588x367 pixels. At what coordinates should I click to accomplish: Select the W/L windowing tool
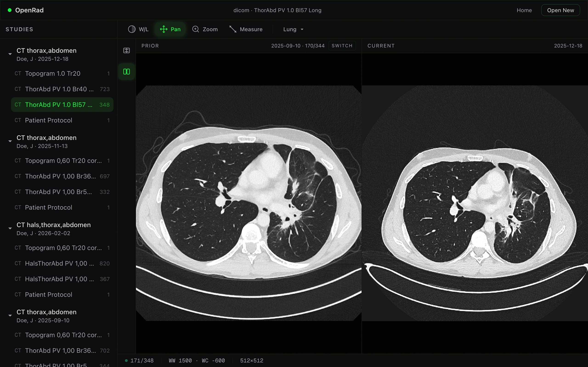coord(138,29)
